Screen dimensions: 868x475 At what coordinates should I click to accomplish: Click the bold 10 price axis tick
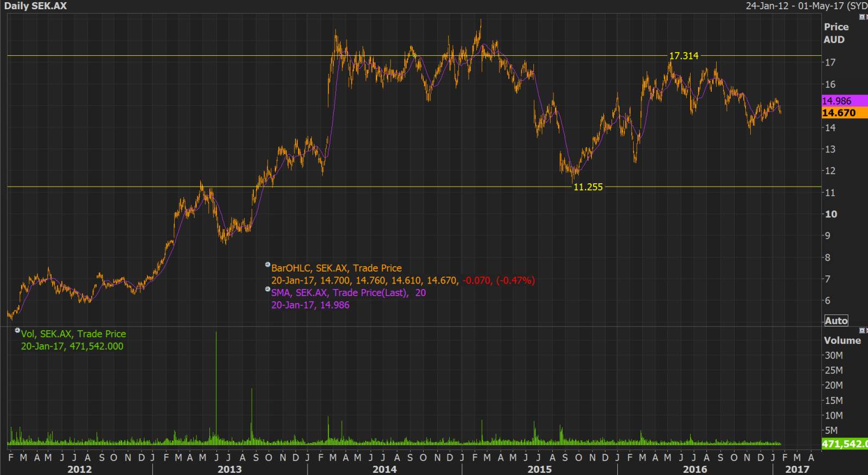tap(831, 214)
